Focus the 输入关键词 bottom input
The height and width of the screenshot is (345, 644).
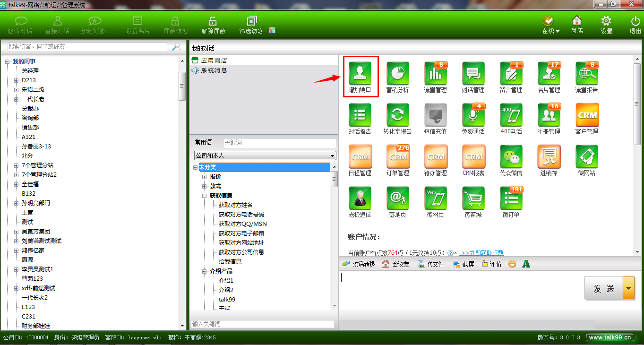(262, 324)
